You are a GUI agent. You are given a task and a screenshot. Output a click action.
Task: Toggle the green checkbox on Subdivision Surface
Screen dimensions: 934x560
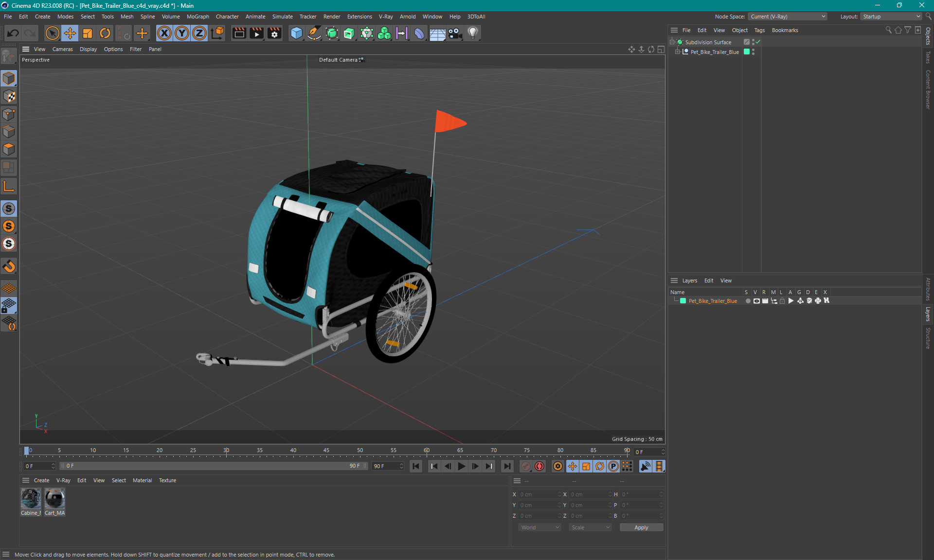(758, 42)
